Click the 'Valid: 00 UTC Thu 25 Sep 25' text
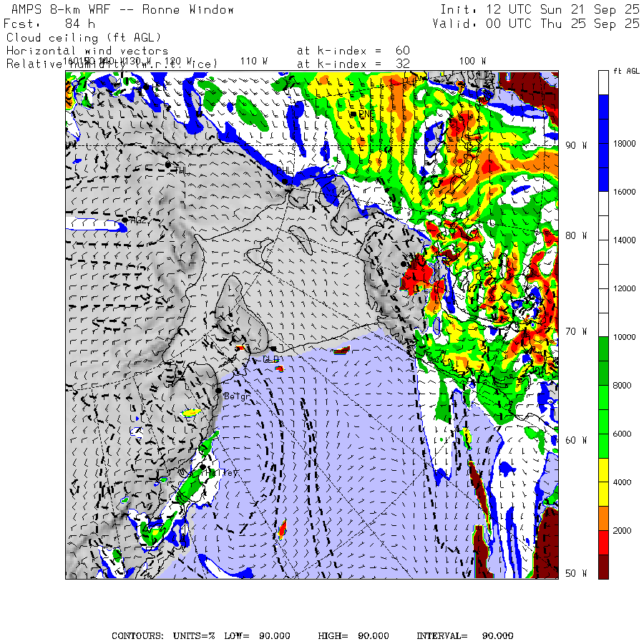 pos(536,24)
